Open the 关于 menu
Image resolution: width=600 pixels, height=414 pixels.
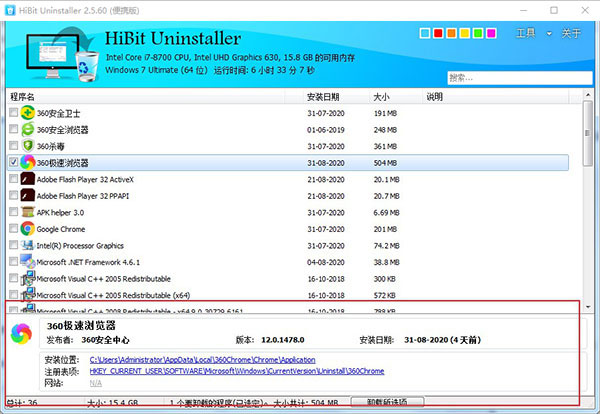click(x=571, y=33)
